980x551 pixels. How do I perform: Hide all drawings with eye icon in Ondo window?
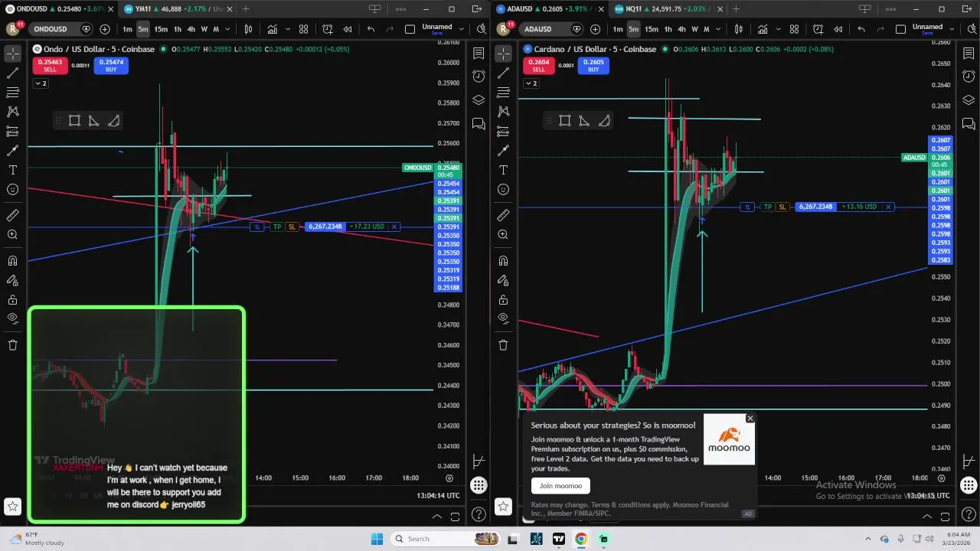12,318
